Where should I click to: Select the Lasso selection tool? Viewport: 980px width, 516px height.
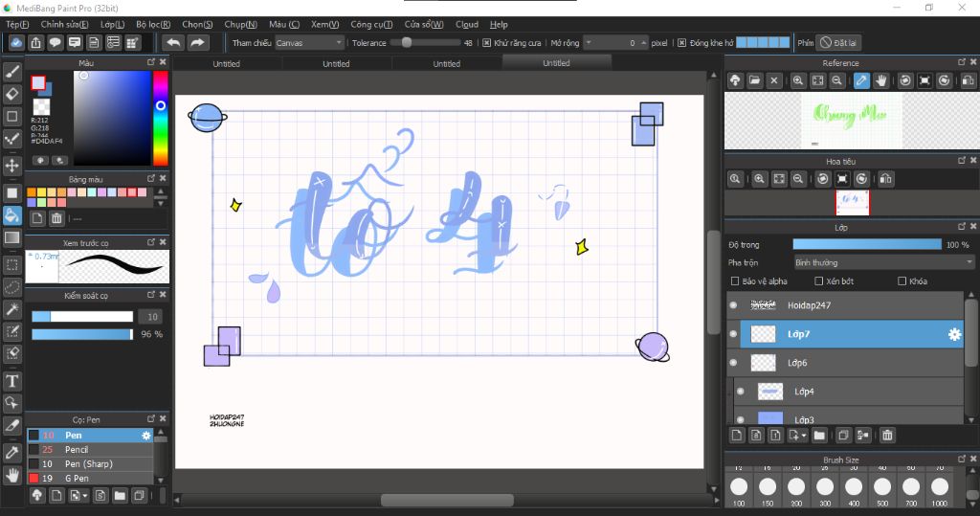click(11, 287)
